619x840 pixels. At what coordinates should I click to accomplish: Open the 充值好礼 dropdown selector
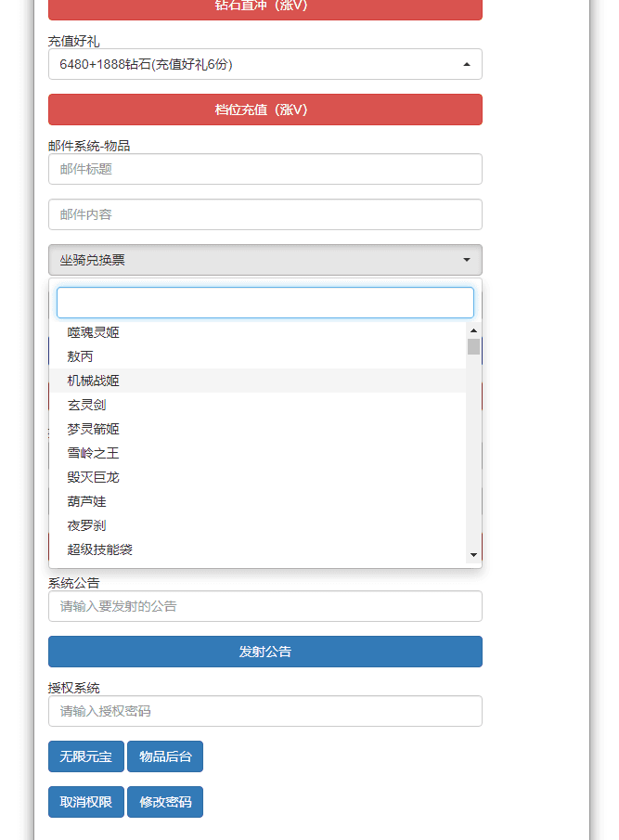click(x=264, y=64)
